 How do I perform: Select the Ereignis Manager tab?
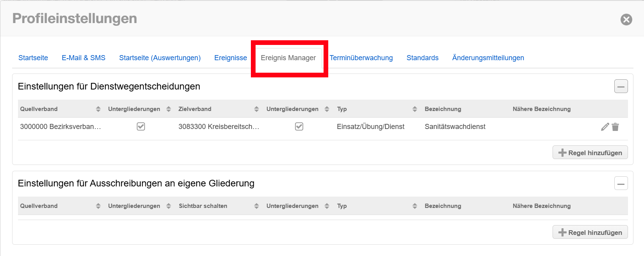point(288,58)
